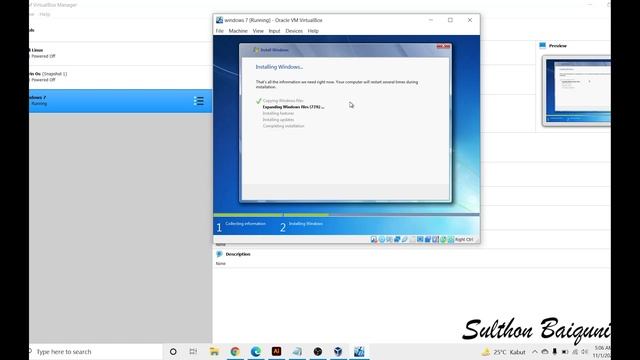640x360 pixels.
Task: Click 'Completing installation' step text
Action: point(283,126)
